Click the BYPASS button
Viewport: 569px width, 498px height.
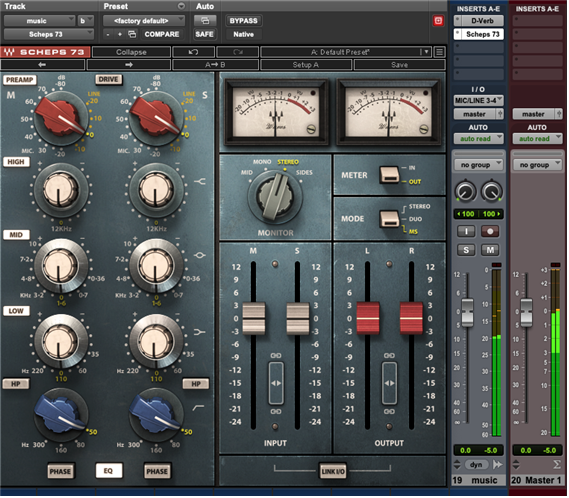[x=243, y=21]
